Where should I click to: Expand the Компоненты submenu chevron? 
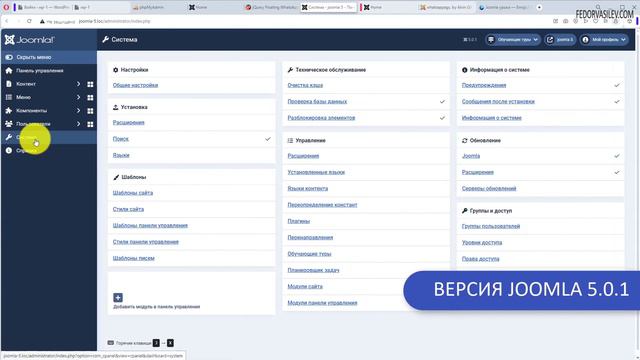click(78, 111)
